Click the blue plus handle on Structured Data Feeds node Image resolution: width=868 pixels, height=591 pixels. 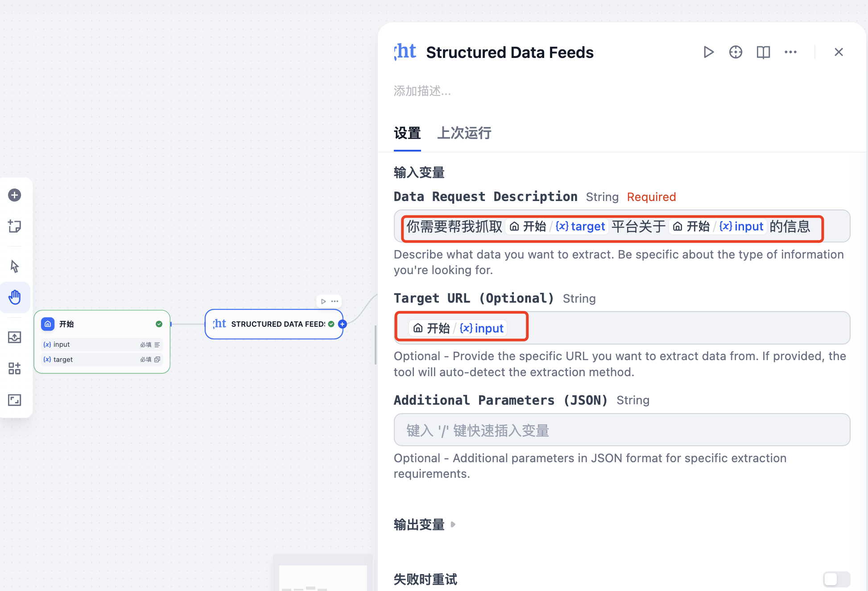pyautogui.click(x=343, y=324)
